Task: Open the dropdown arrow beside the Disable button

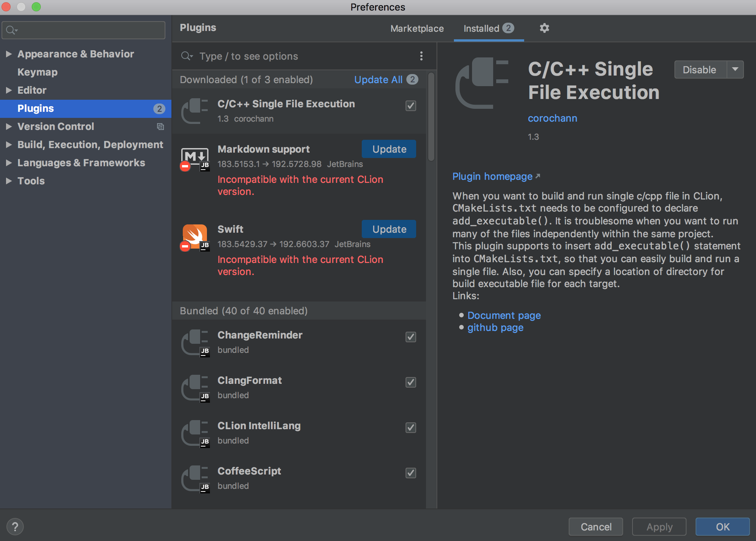Action: pyautogui.click(x=735, y=70)
